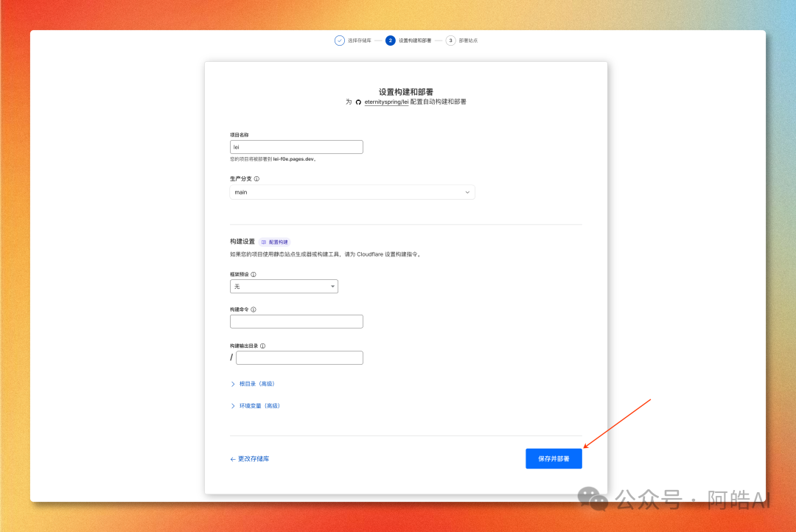
Task: Open the 生产分支 main dropdown
Action: point(352,192)
